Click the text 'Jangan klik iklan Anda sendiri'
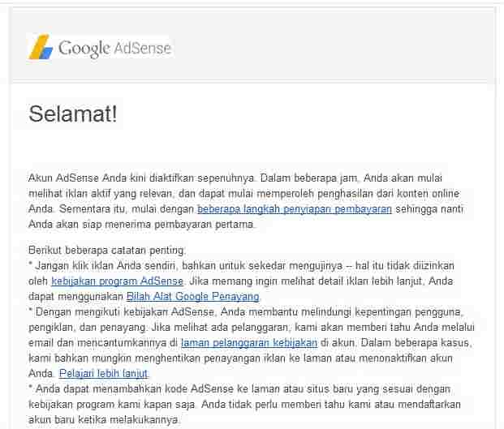504x429 pixels. click(106, 266)
